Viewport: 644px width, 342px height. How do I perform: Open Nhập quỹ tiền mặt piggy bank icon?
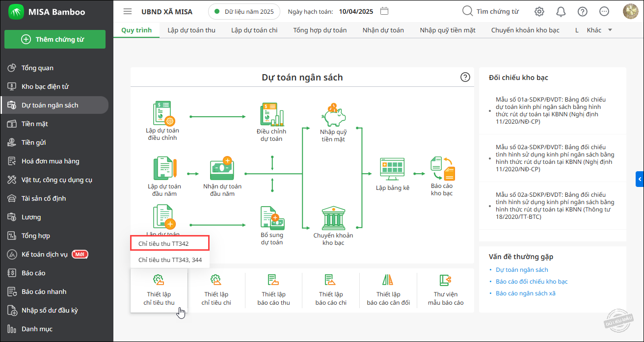coord(333,114)
